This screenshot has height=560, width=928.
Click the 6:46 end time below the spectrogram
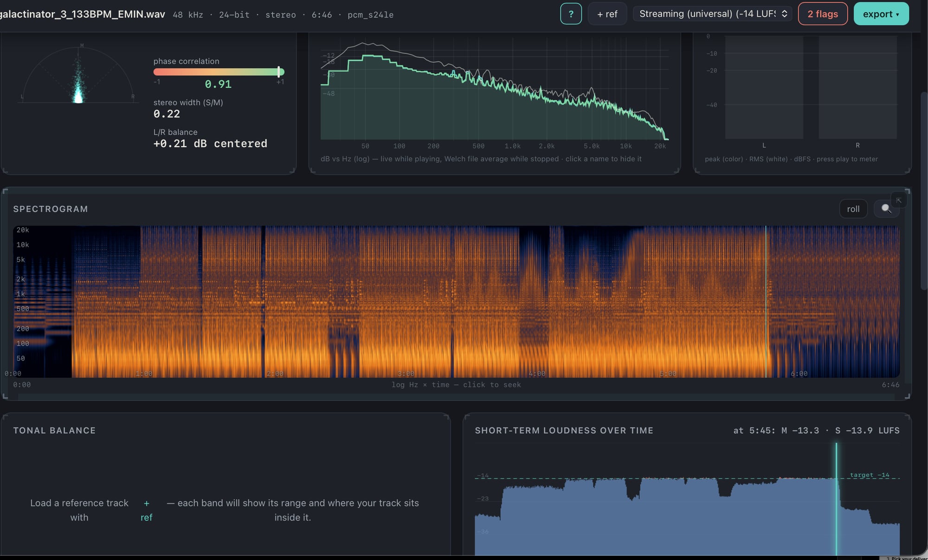click(890, 385)
